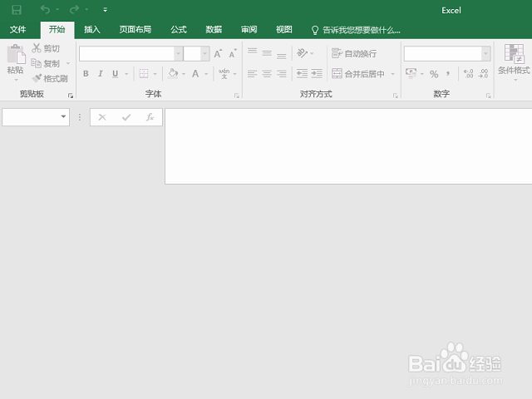Switch to the 数据 tab

pyautogui.click(x=214, y=30)
